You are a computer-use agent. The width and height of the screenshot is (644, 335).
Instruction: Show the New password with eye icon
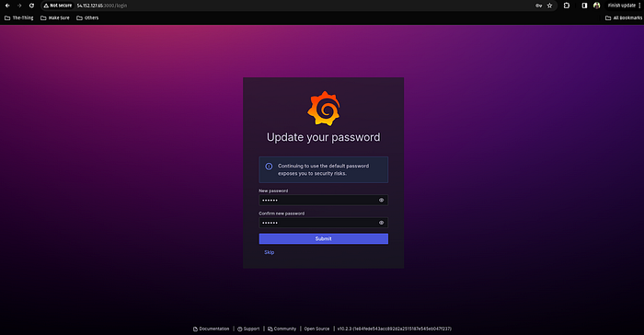point(381,201)
